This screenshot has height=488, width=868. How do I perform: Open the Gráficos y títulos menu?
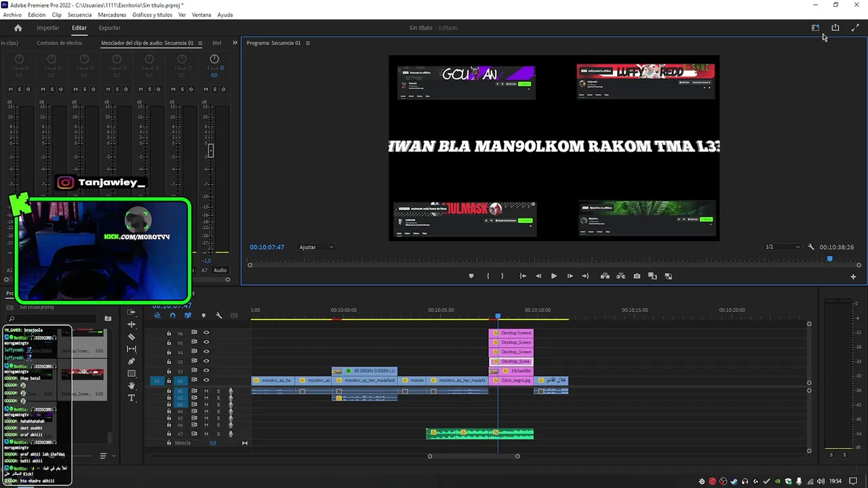pyautogui.click(x=153, y=15)
